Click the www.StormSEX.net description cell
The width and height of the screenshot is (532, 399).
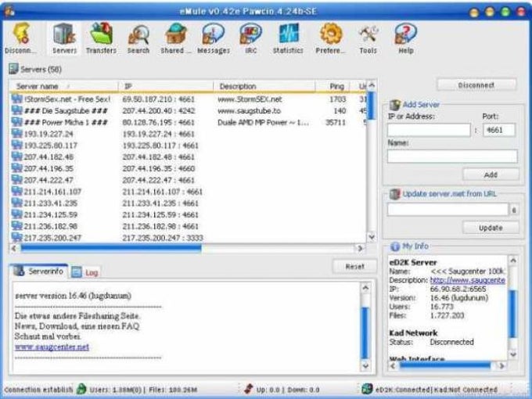point(250,99)
